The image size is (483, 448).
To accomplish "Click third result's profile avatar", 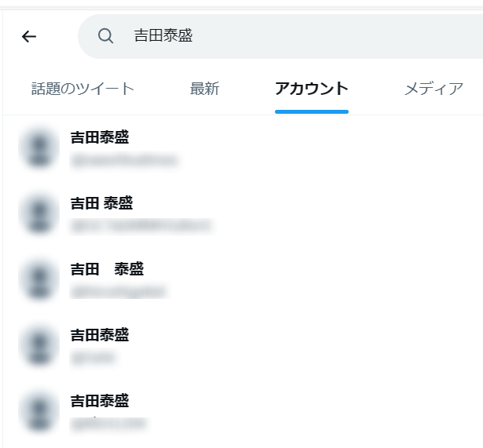I will (x=39, y=279).
